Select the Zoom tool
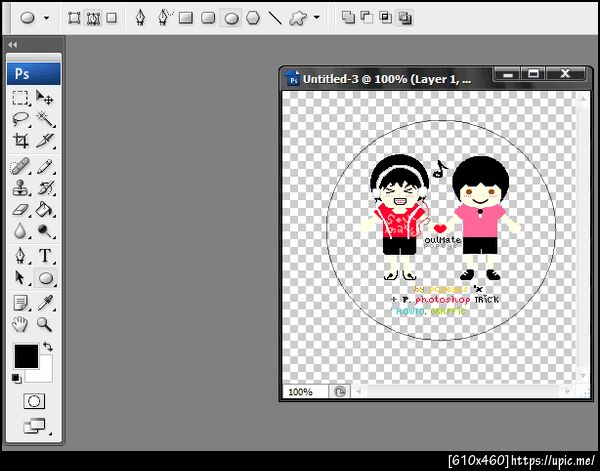Viewport: 600px width, 471px height. point(44,324)
